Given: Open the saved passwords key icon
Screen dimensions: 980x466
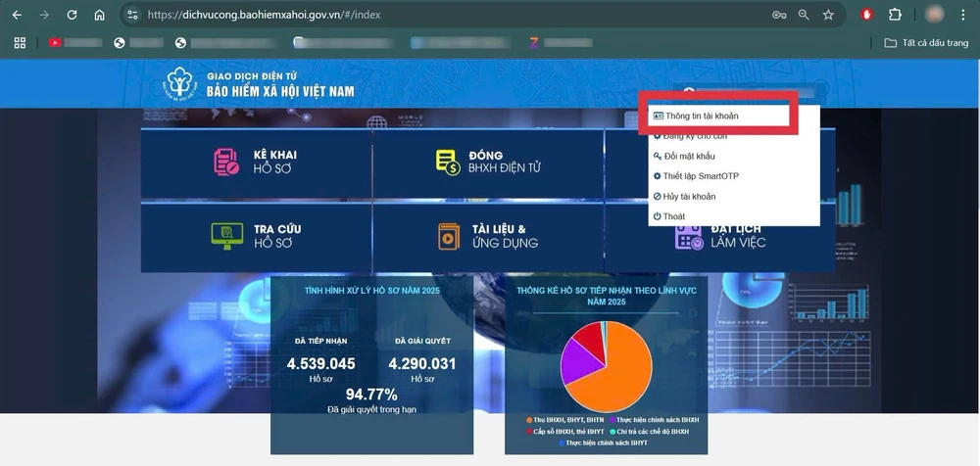Looking at the screenshot, I should [x=779, y=15].
